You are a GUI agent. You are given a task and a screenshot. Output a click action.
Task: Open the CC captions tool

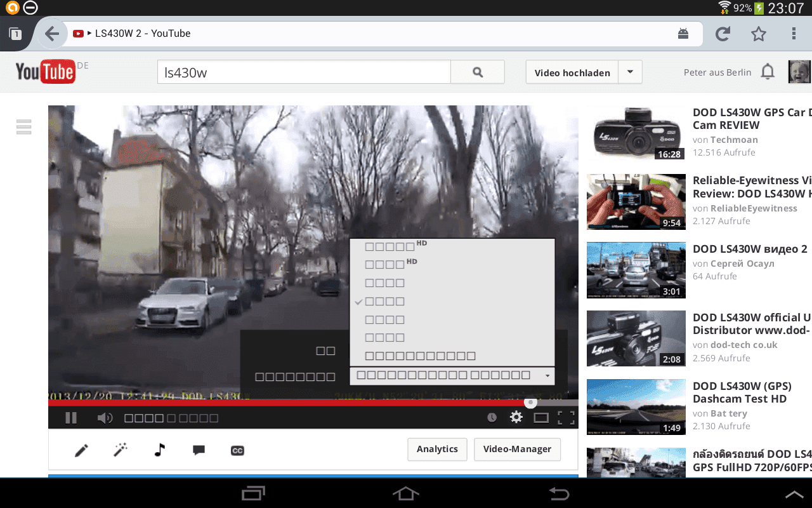tap(237, 451)
